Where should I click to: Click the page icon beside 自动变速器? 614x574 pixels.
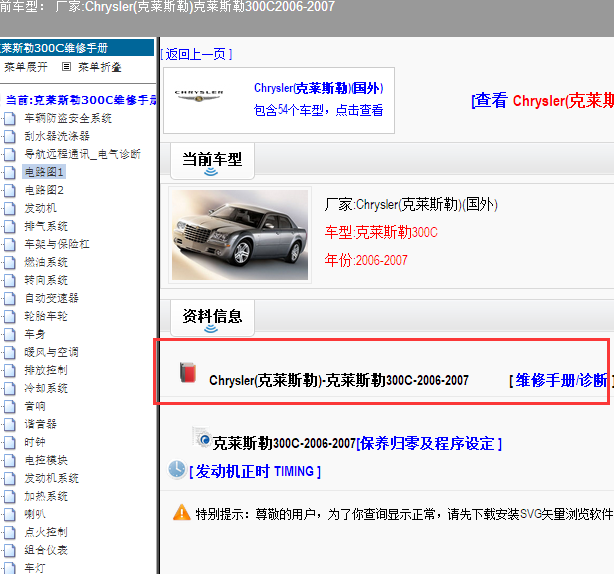click(10, 298)
